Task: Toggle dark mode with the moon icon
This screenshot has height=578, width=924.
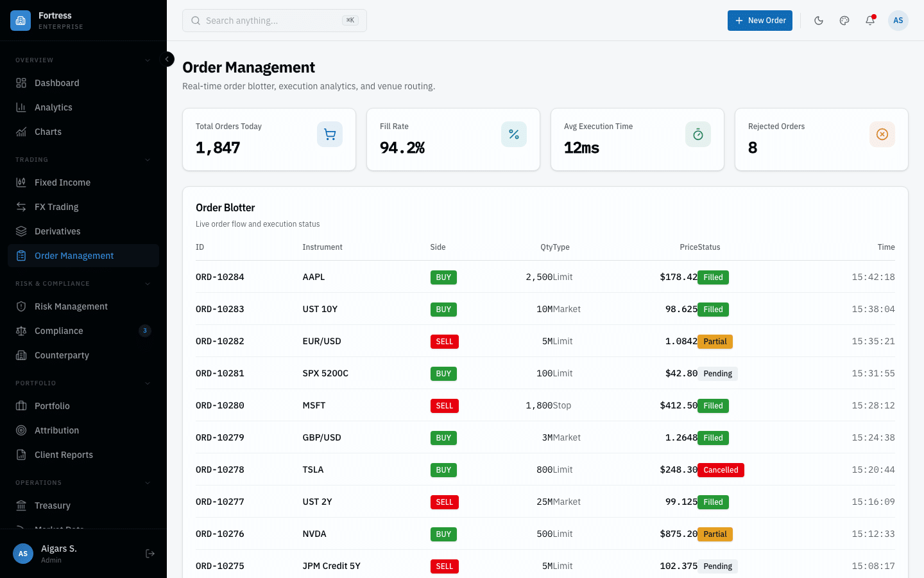Action: pos(819,21)
